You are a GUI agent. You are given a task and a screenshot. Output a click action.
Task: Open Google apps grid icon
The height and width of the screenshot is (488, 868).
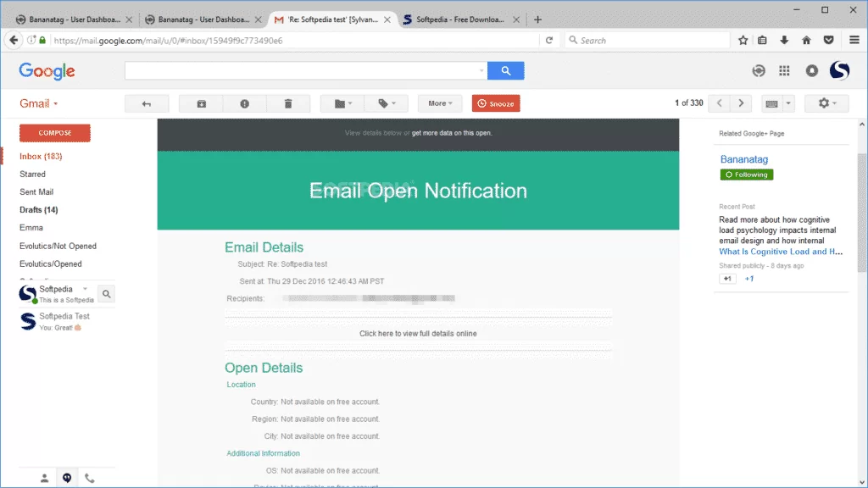click(x=784, y=71)
